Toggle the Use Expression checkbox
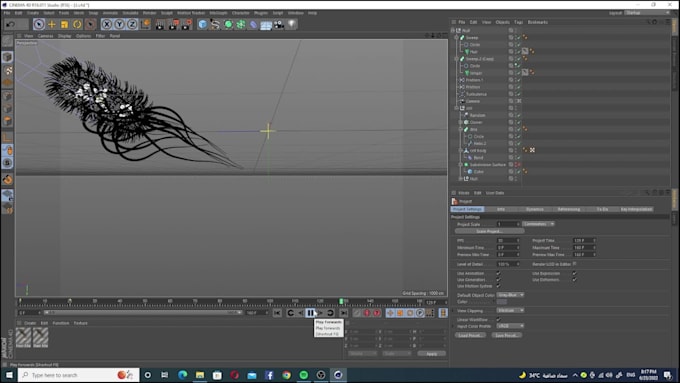Viewport: 680px width, 383px height. coord(574,273)
